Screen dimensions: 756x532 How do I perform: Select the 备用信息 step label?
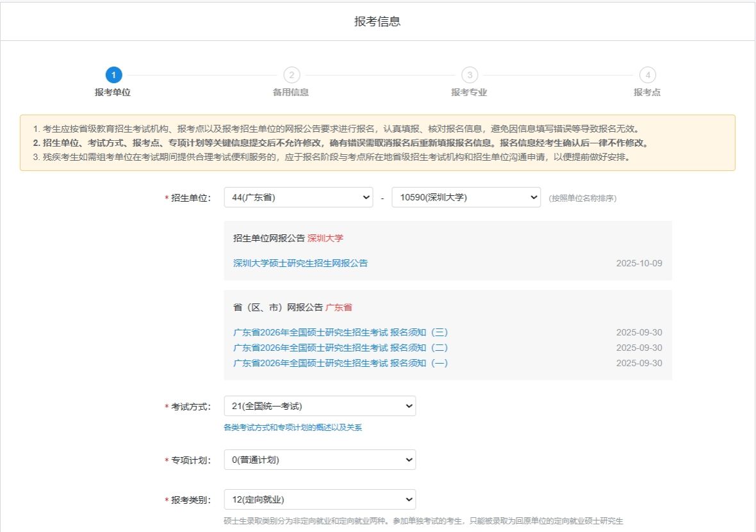click(x=291, y=92)
